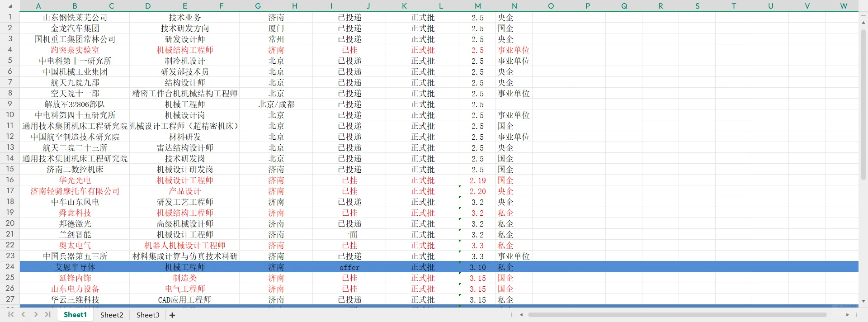Select column G header

[x=258, y=6]
